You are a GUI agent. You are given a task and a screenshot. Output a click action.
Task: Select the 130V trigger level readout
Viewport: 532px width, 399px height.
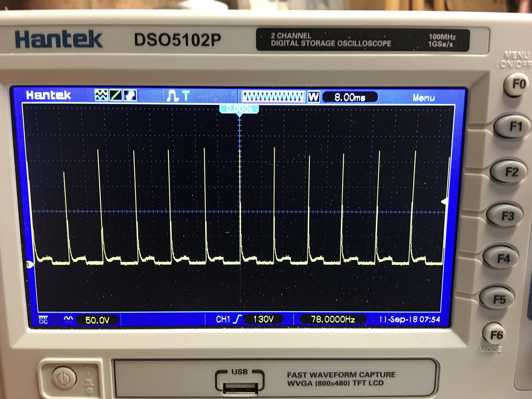pyautogui.click(x=264, y=319)
